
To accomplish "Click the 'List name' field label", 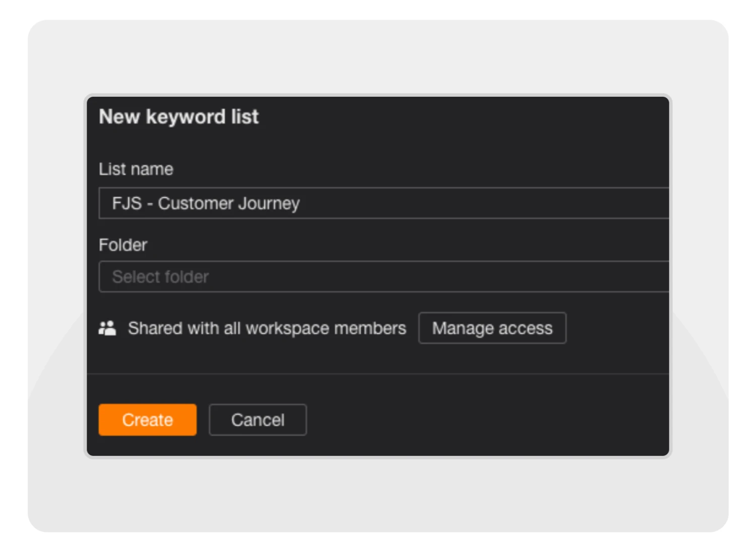I will tap(136, 169).
